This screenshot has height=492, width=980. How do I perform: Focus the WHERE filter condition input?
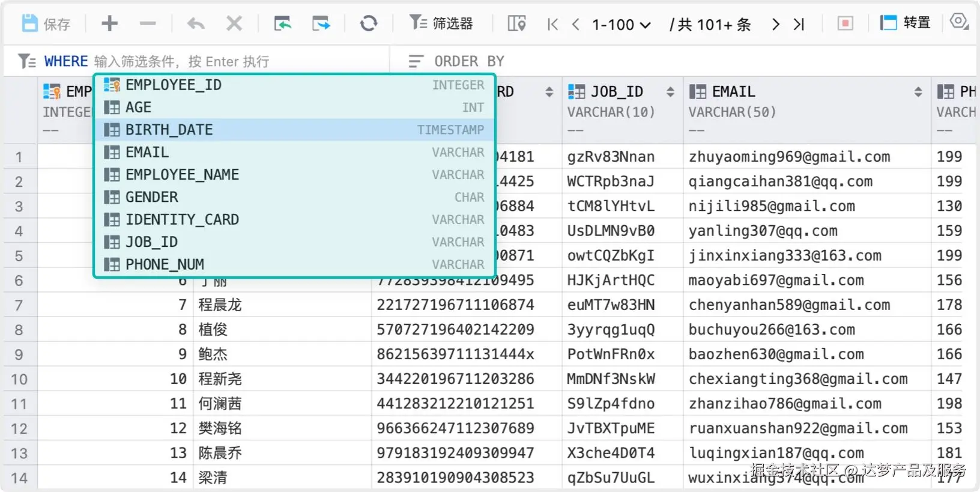tap(181, 61)
